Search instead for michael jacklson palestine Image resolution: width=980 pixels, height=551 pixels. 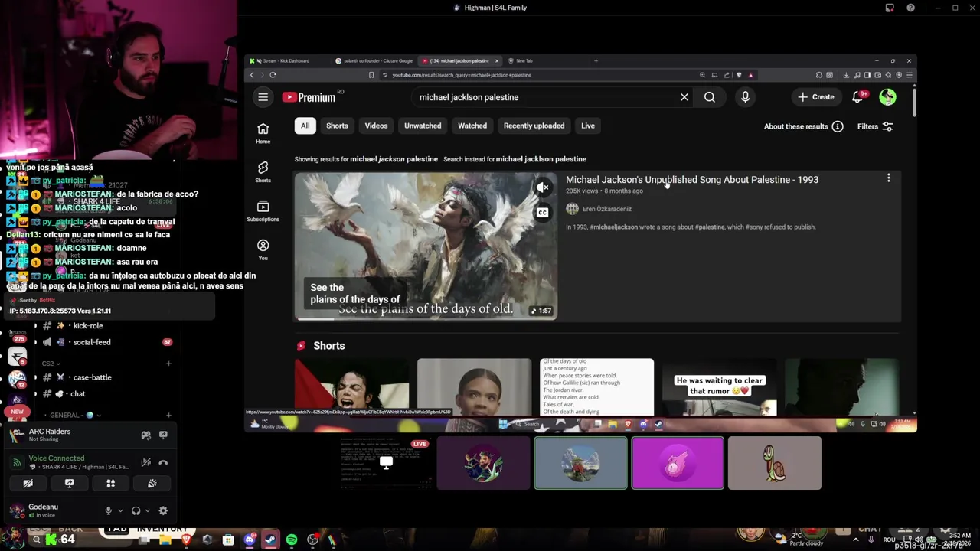(541, 159)
